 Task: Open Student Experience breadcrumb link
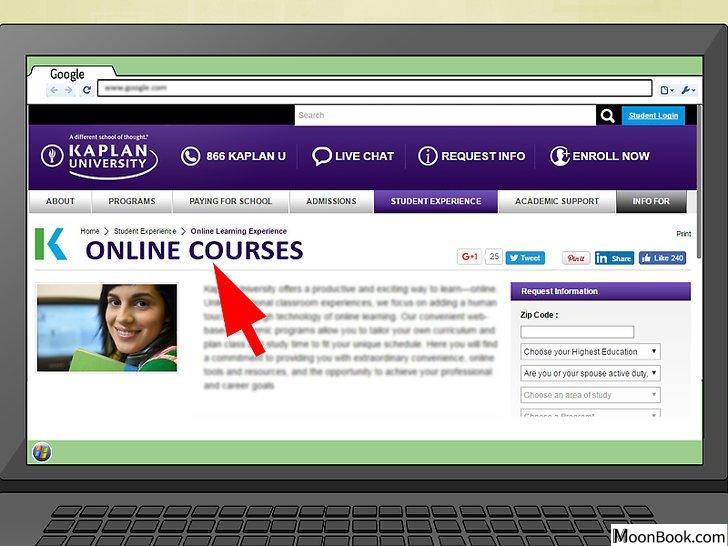point(145,231)
